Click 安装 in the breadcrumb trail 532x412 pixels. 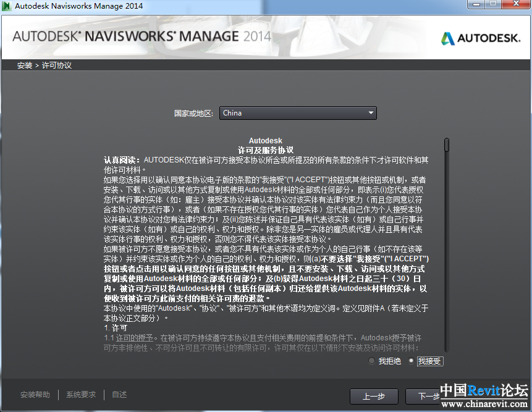[x=25, y=65]
